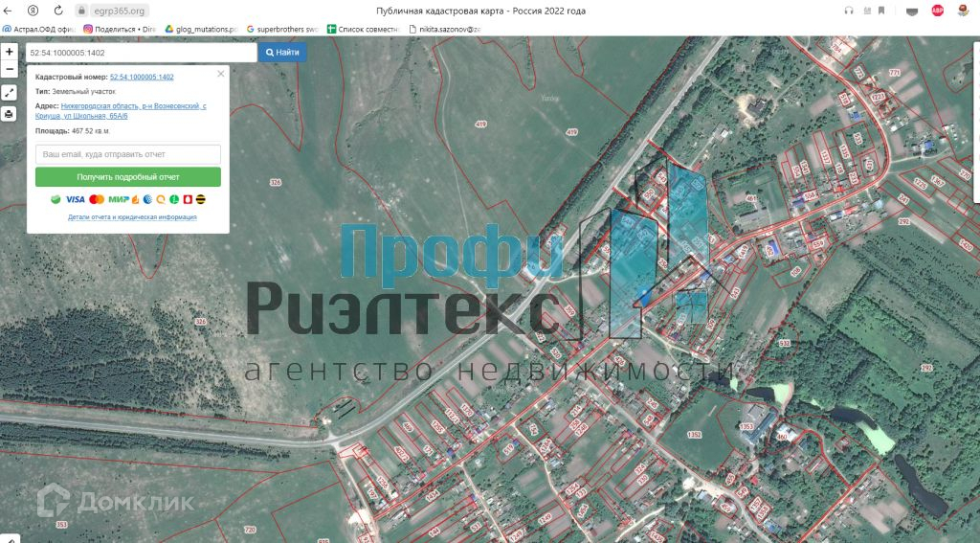Image resolution: width=980 pixels, height=543 pixels.
Task: Click the WebMoney globe payment icon
Action: (x=147, y=199)
